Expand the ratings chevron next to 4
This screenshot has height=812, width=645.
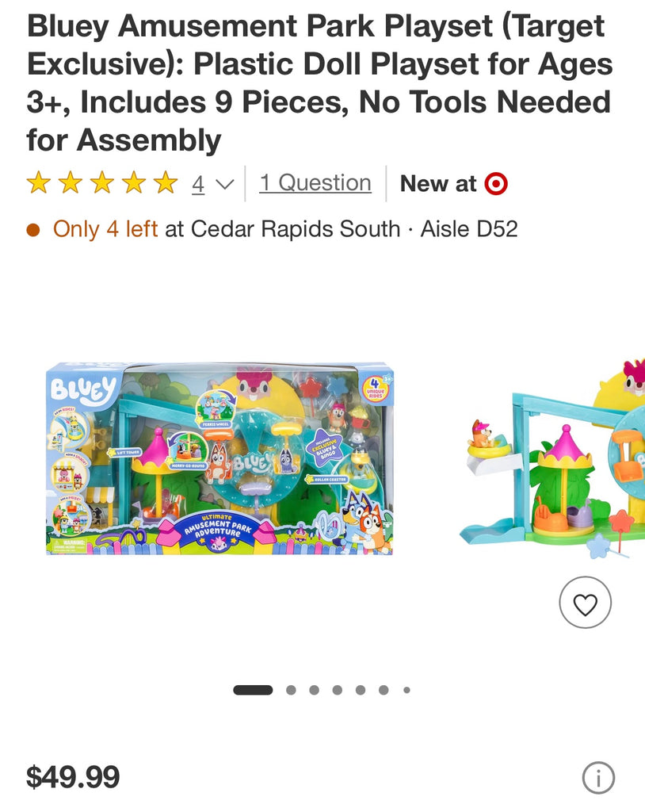point(224,184)
